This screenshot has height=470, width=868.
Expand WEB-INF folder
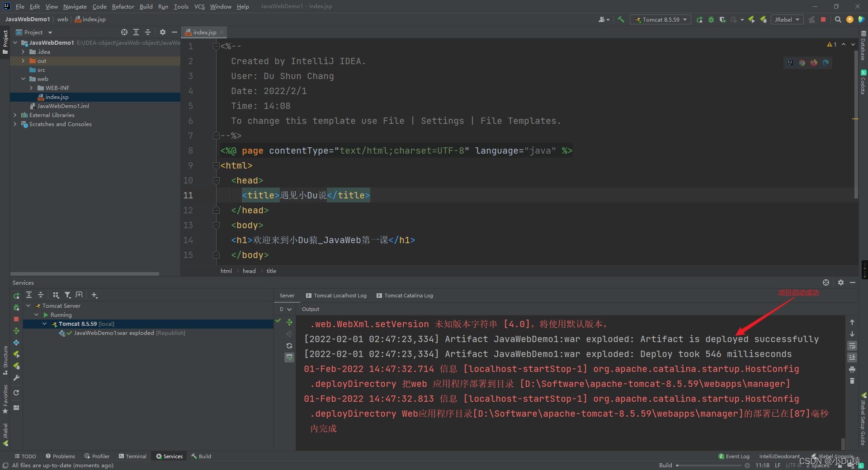tap(32, 88)
